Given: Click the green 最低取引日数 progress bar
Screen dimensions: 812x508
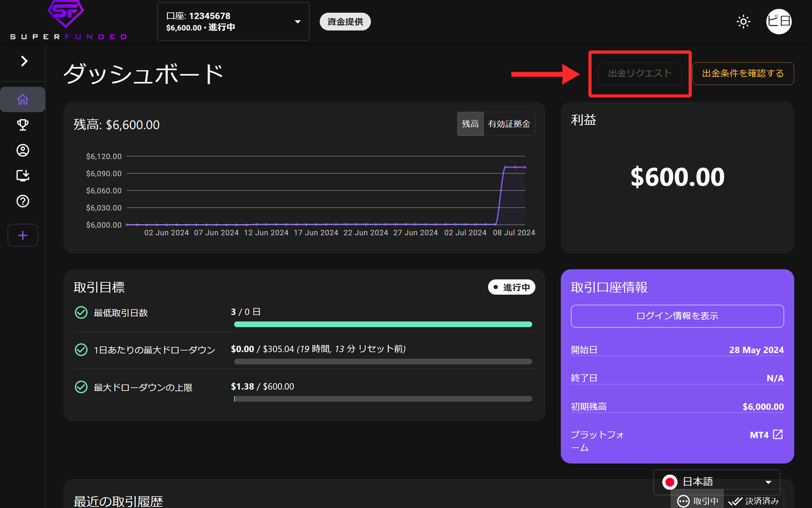Looking at the screenshot, I should [x=383, y=324].
